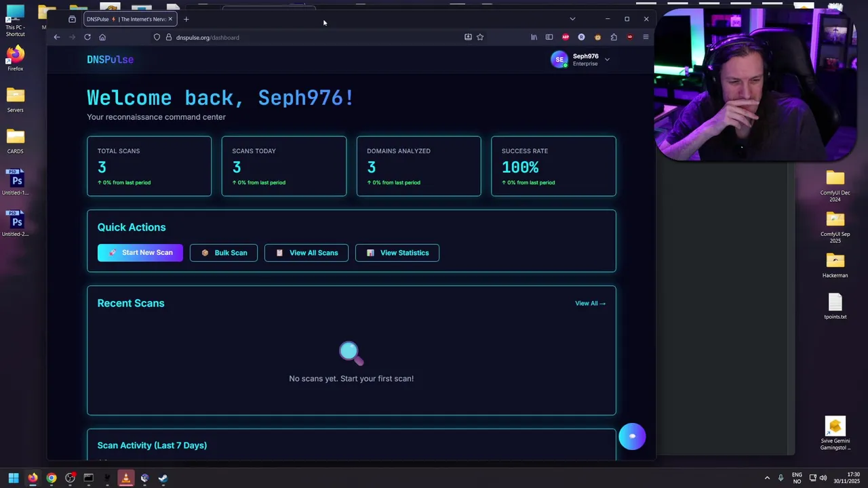The image size is (868, 488).
Task: Open the volume control in tray
Action: point(823,478)
